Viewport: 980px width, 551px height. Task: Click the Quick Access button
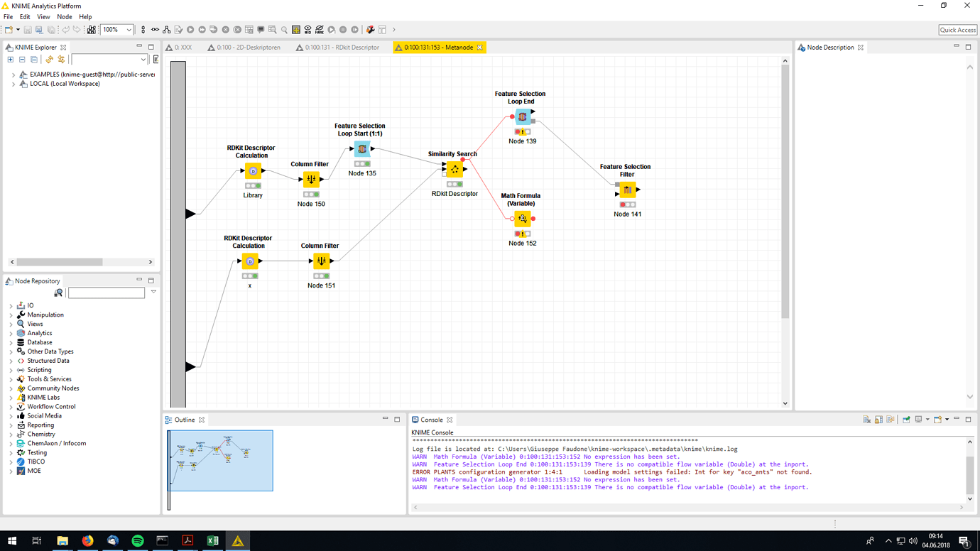[957, 29]
